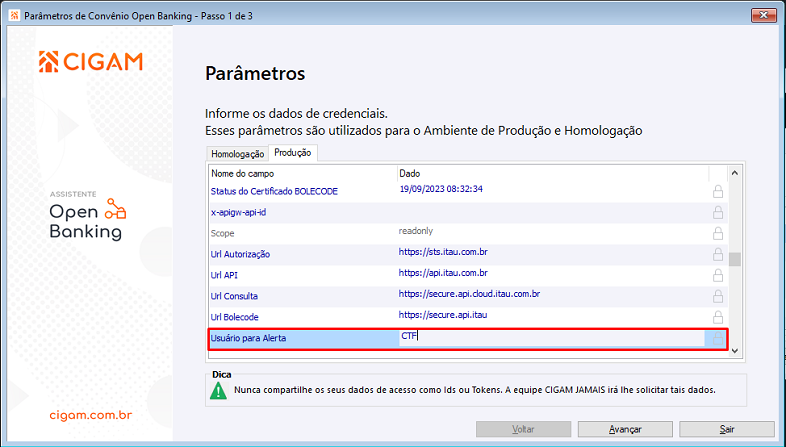Click the CIGAM title bar app icon
The height and width of the screenshot is (447, 786).
pyautogui.click(x=15, y=16)
